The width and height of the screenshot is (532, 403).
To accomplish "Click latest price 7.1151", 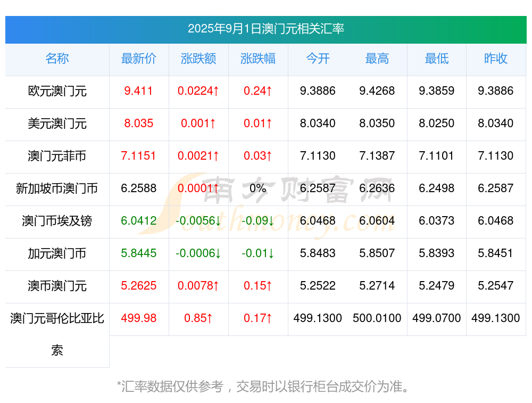I will coord(138,156).
